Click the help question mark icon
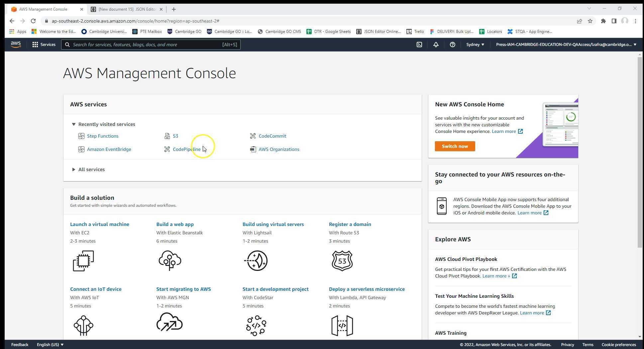This screenshot has width=644, height=349. pyautogui.click(x=452, y=45)
